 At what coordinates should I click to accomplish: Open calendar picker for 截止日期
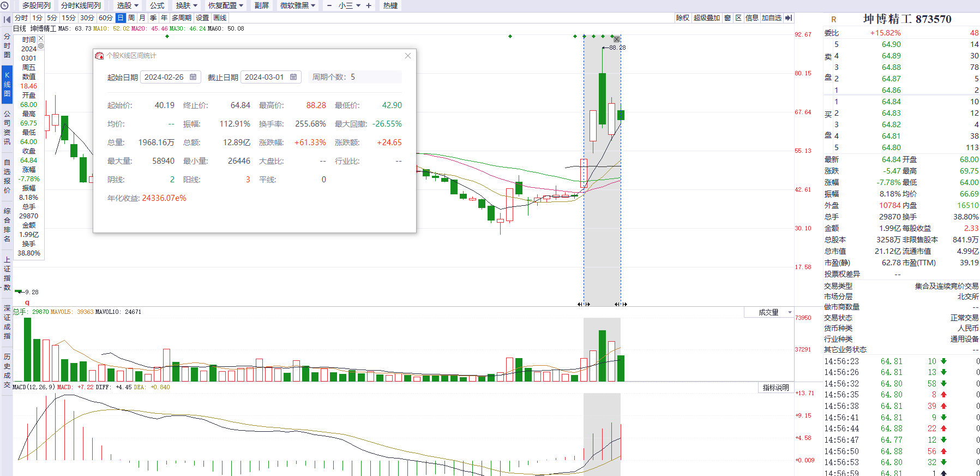[293, 77]
